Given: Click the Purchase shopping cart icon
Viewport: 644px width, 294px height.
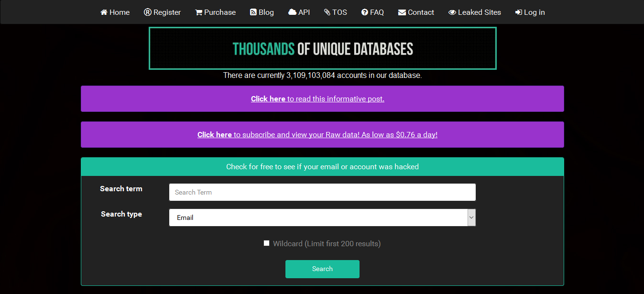Looking at the screenshot, I should (x=199, y=12).
